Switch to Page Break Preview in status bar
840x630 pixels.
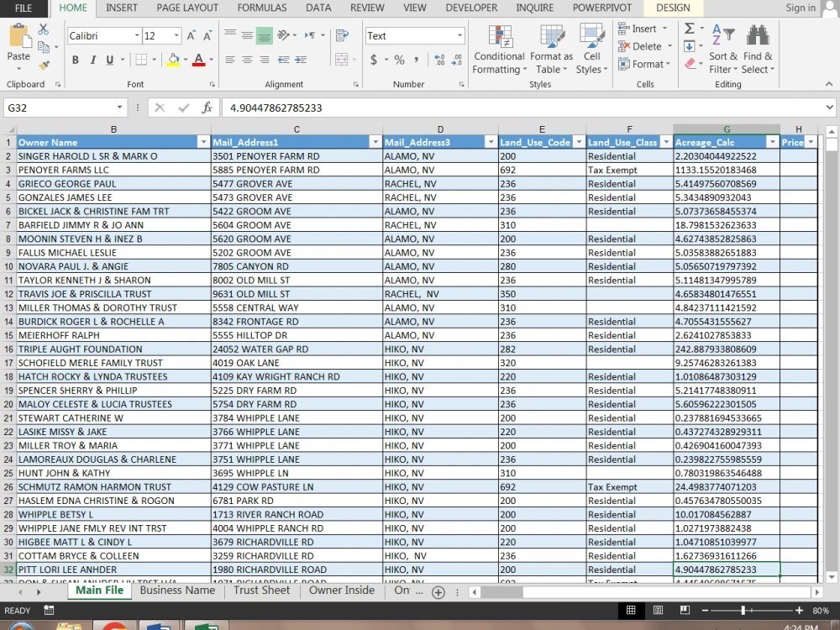click(685, 610)
